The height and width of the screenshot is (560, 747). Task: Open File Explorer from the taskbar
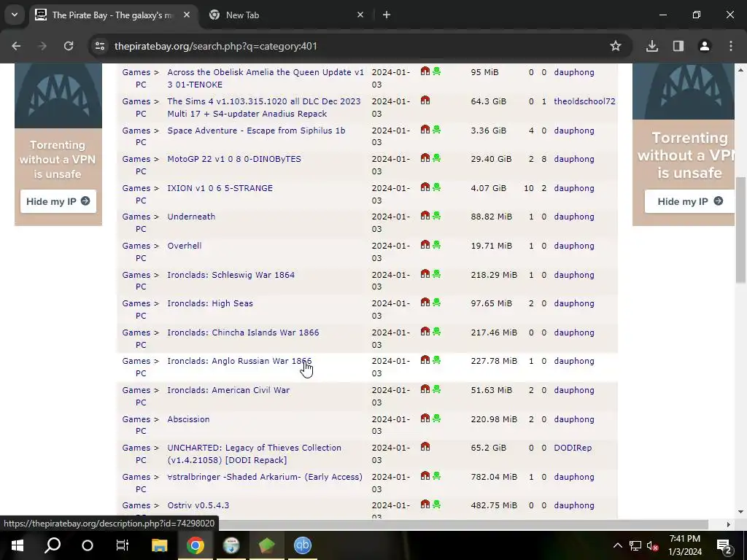point(160,545)
